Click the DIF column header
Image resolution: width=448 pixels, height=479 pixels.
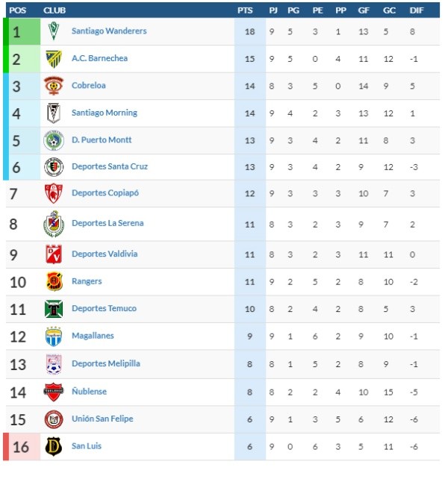click(417, 10)
